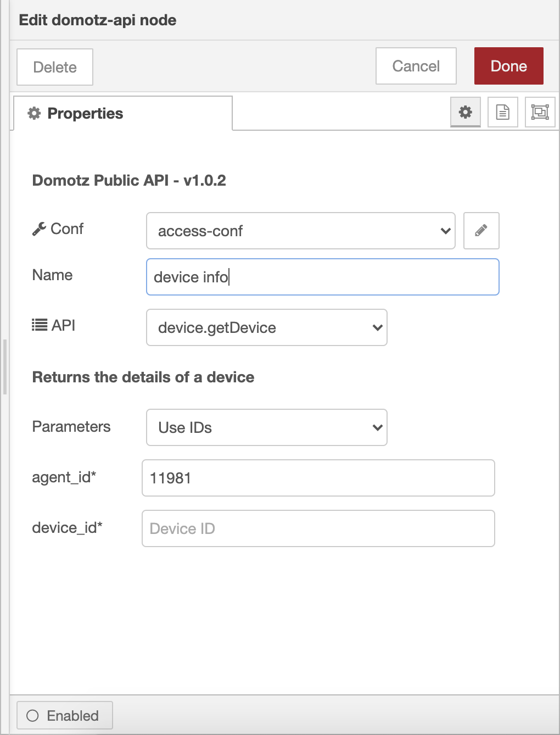Viewport: 560px width, 735px height.
Task: Open node description document icon tab
Action: 503,112
